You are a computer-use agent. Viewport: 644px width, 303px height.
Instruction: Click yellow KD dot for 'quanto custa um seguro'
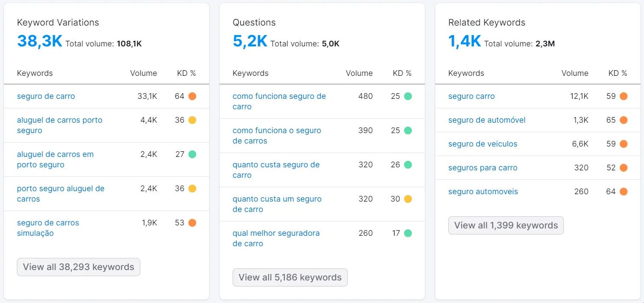click(x=408, y=199)
